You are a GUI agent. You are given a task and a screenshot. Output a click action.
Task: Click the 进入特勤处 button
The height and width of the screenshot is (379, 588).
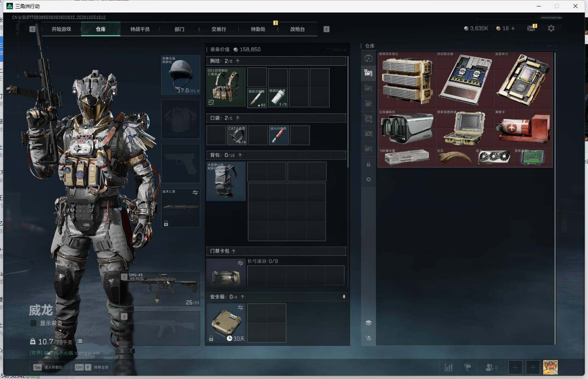pyautogui.click(x=48, y=367)
